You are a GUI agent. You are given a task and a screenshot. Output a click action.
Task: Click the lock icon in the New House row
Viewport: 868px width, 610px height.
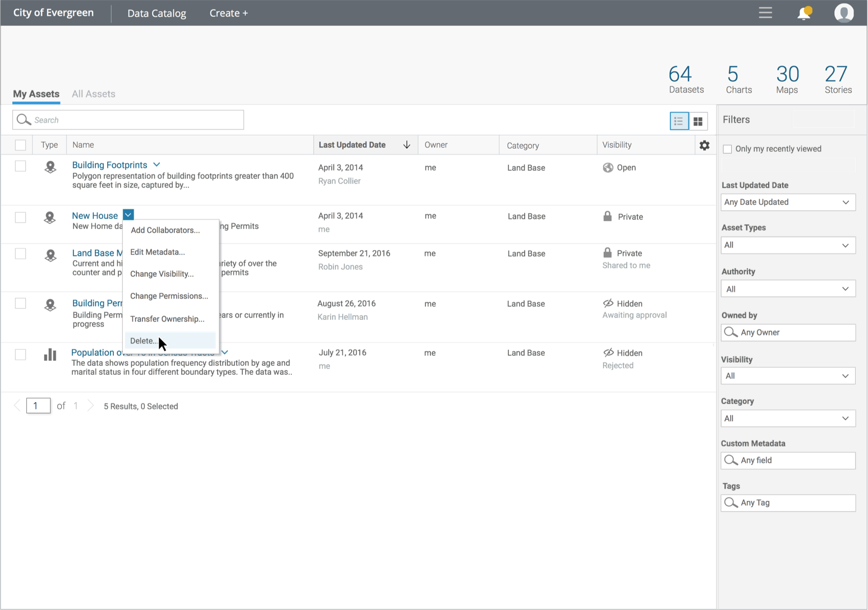pos(607,216)
